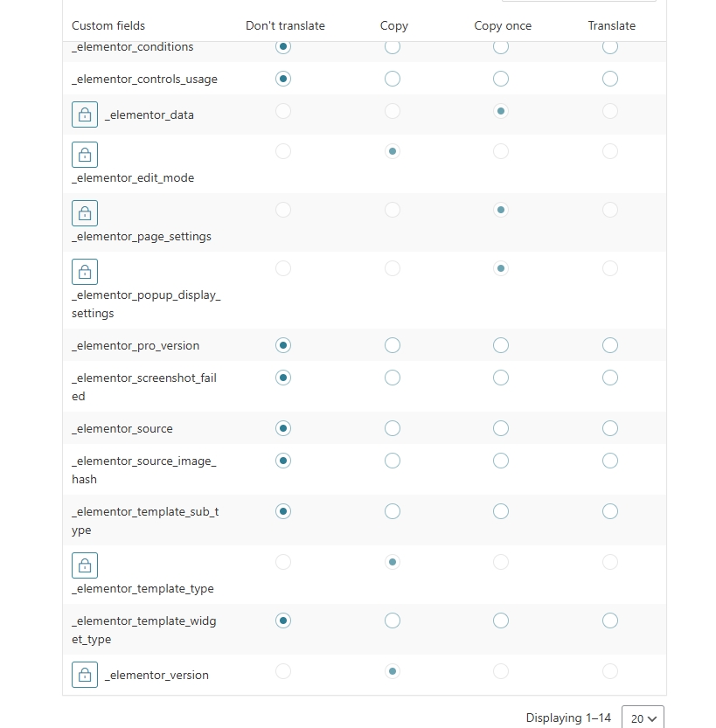Click lock icon beside _elementor_data
The image size is (716, 728).
pyautogui.click(x=85, y=114)
